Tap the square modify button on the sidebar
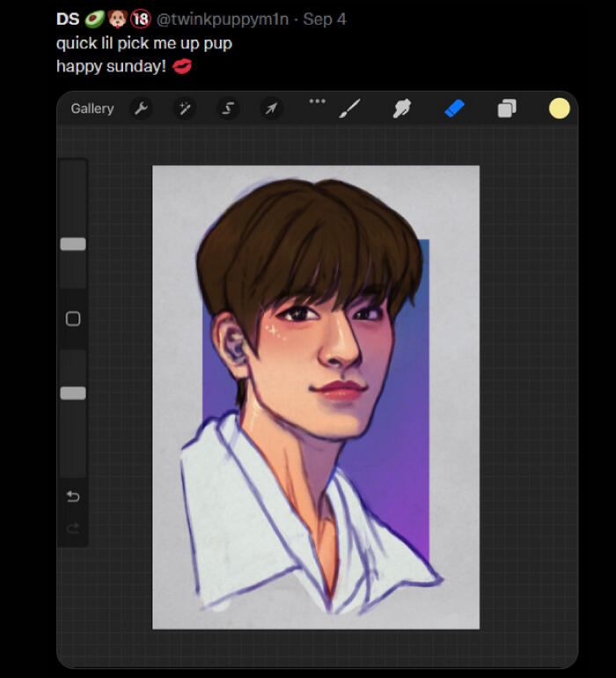The height and width of the screenshot is (678, 616). coord(73,319)
